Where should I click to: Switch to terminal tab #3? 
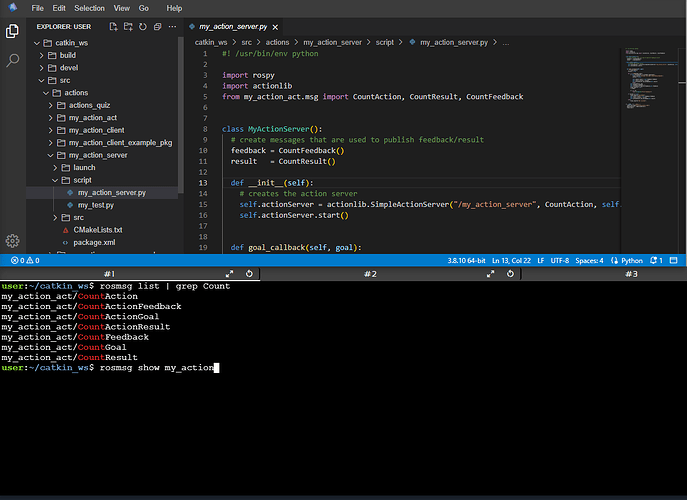tap(631, 274)
